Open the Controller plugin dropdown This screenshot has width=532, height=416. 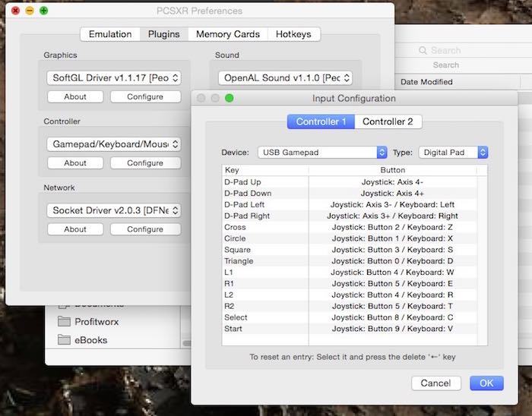(x=113, y=143)
